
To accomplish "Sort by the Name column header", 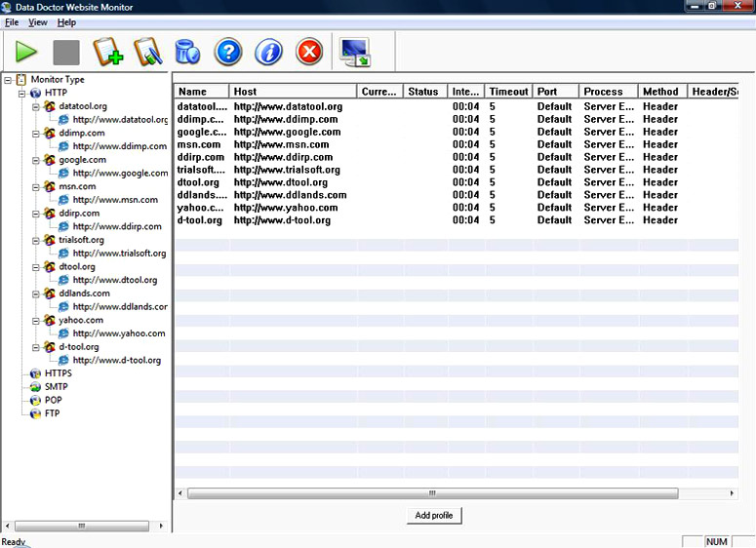I will point(201,91).
